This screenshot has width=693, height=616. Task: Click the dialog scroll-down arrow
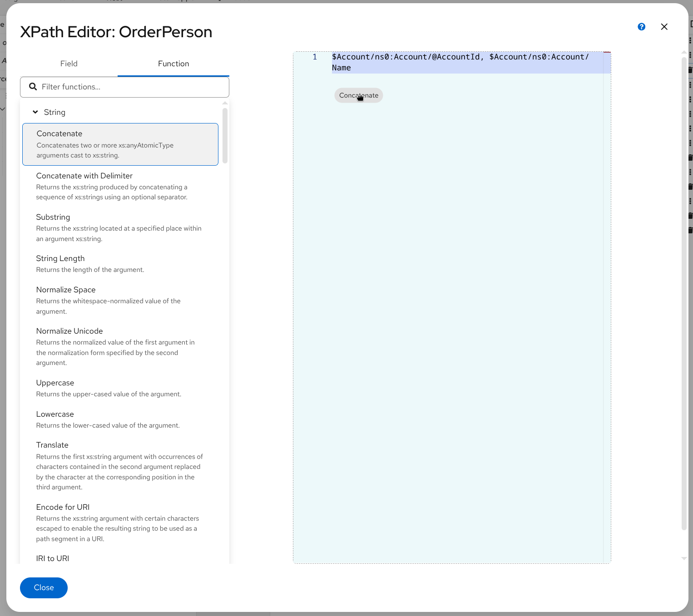[684, 558]
